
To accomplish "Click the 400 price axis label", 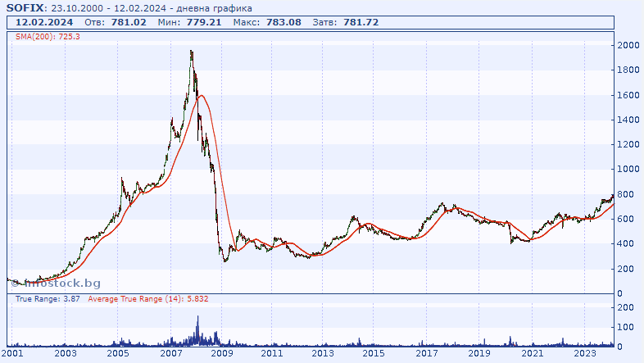I will point(626,243).
